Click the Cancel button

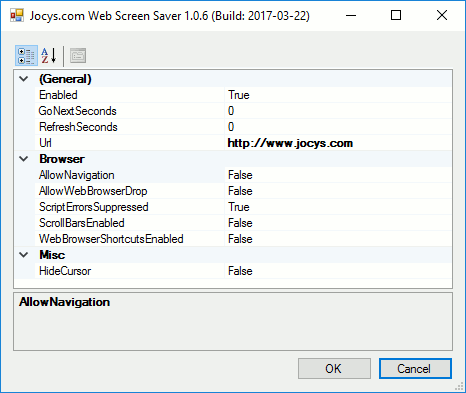415,369
